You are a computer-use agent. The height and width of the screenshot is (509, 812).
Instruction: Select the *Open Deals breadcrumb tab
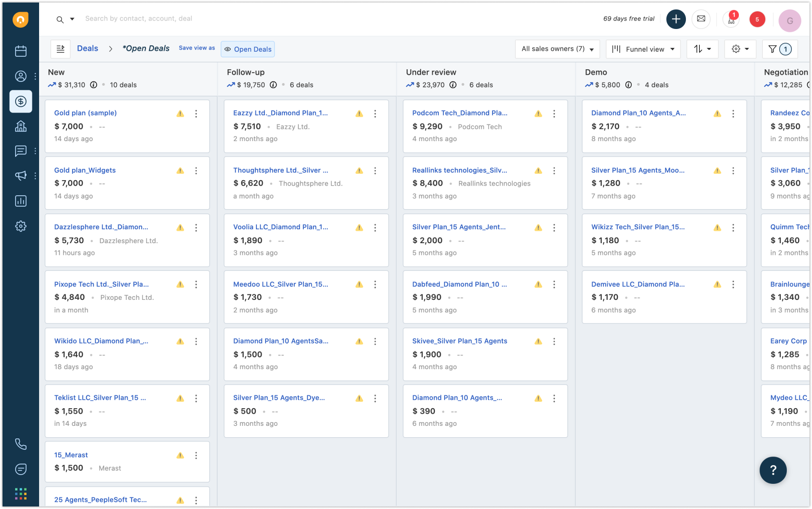145,48
